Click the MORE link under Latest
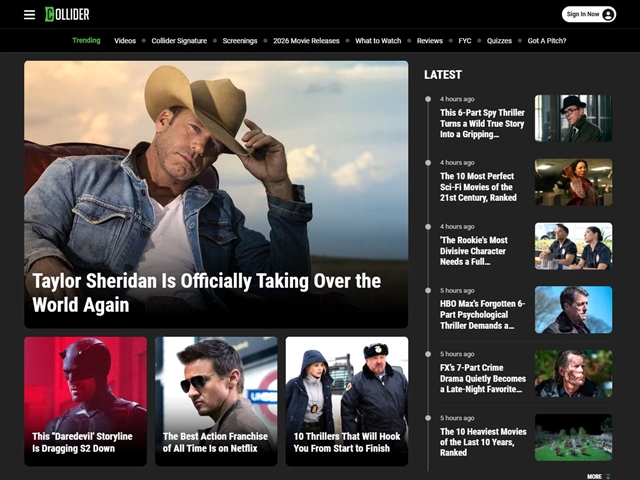This screenshot has width=640, height=480. [x=598, y=476]
